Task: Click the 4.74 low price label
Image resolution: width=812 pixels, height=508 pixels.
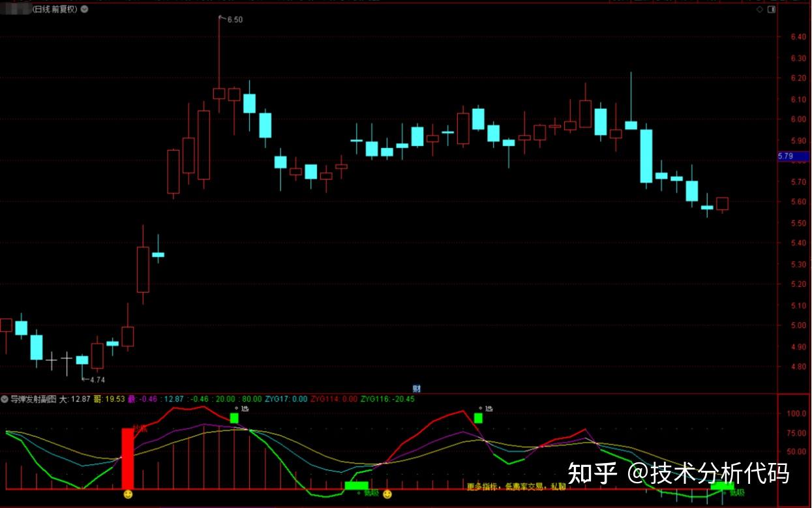Action: tap(97, 380)
